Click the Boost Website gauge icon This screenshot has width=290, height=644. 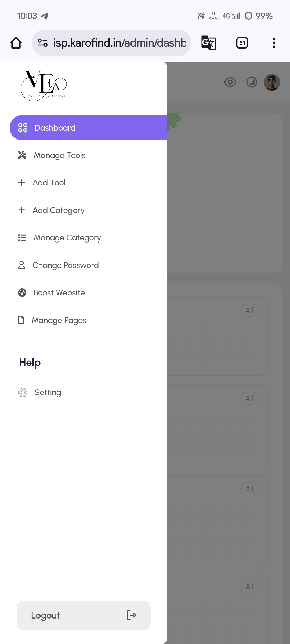click(x=22, y=293)
